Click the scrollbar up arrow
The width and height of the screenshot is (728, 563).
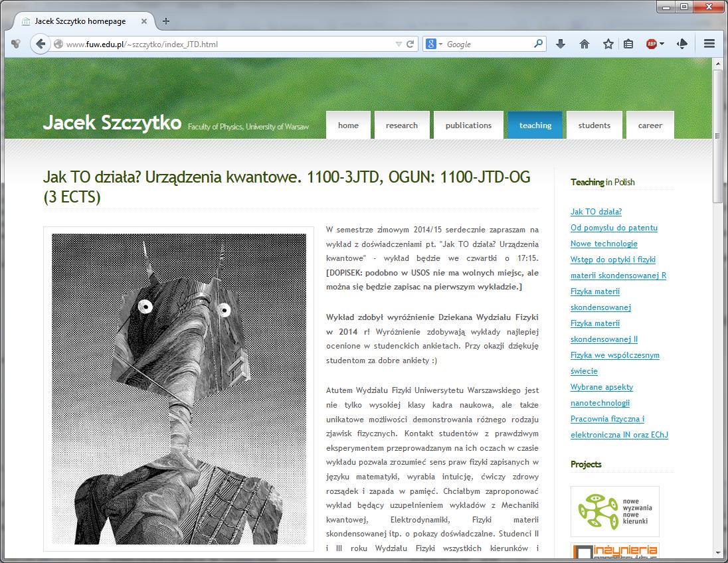tap(718, 62)
